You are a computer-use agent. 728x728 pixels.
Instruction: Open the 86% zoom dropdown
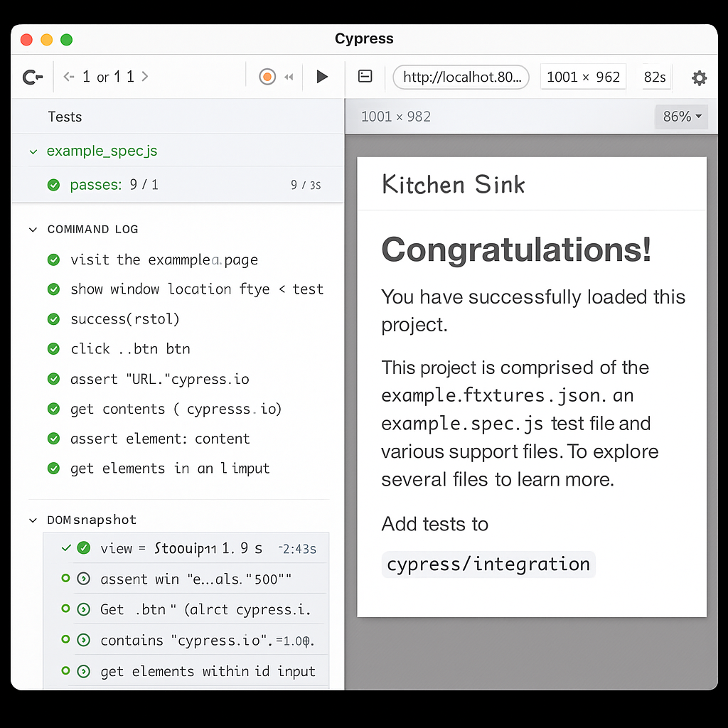tap(681, 117)
